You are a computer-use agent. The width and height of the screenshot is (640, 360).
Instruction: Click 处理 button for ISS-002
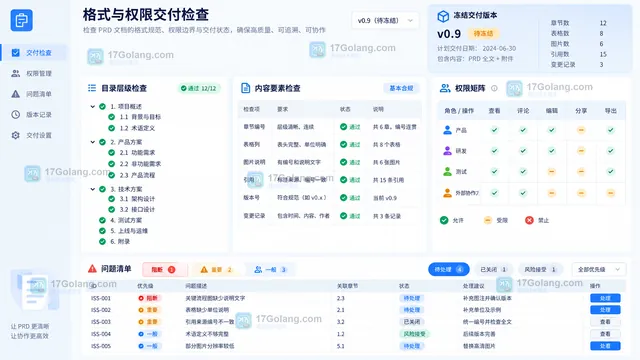point(605,310)
